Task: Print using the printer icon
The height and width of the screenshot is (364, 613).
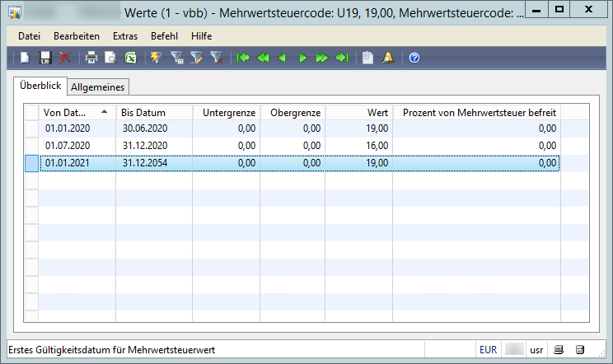Action: [91, 58]
